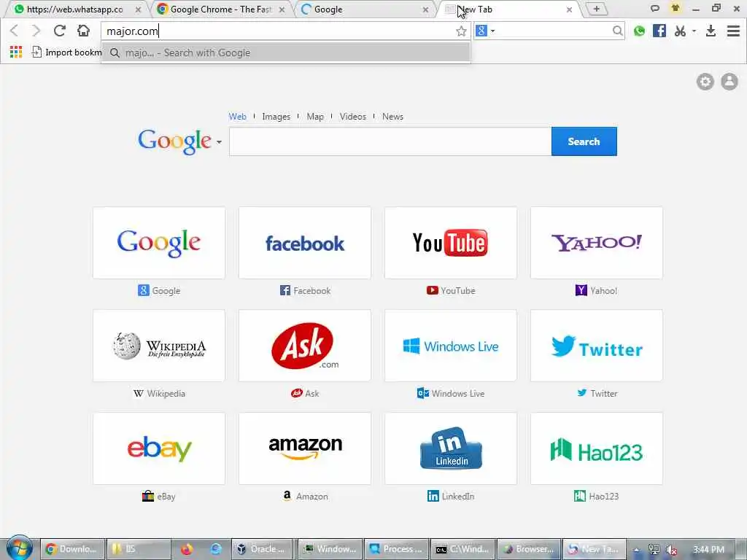
Task: Open the apps grid icon
Action: pos(16,52)
